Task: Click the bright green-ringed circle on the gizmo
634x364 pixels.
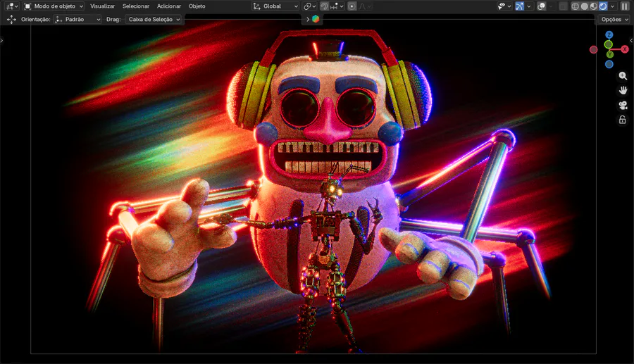Action: (x=608, y=44)
